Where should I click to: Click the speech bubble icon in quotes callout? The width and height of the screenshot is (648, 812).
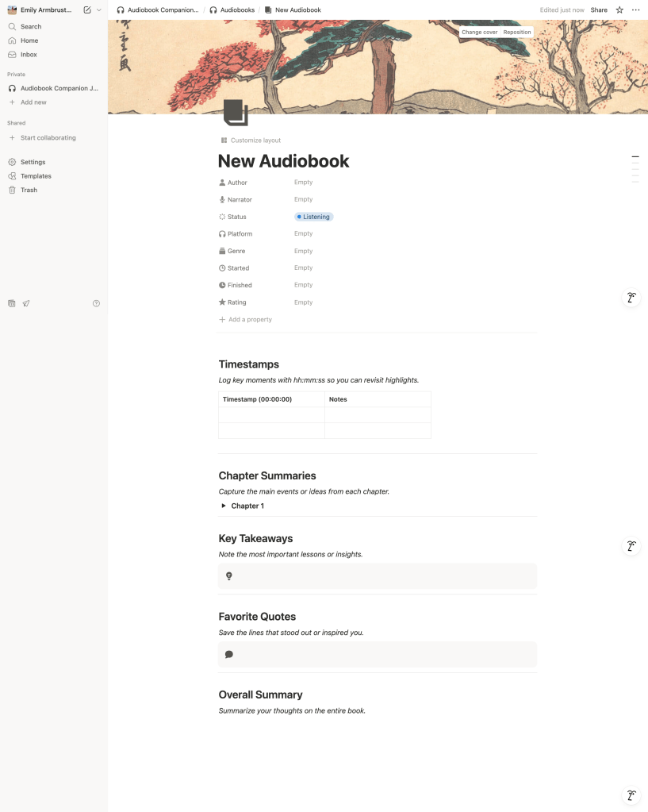pyautogui.click(x=229, y=654)
